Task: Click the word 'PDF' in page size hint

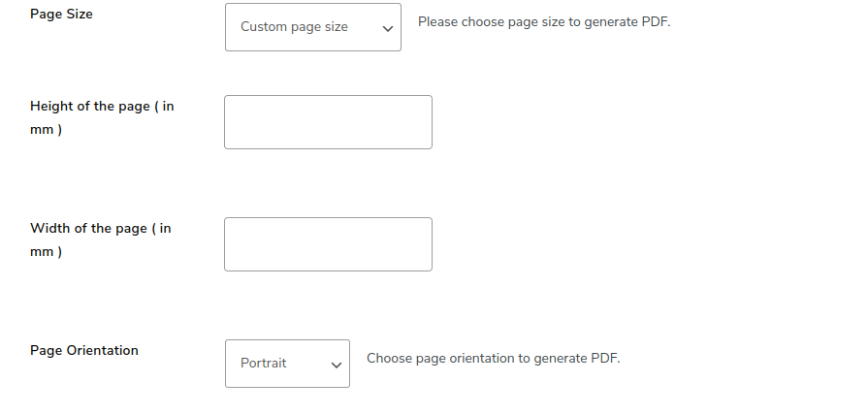Action: pyautogui.click(x=655, y=22)
